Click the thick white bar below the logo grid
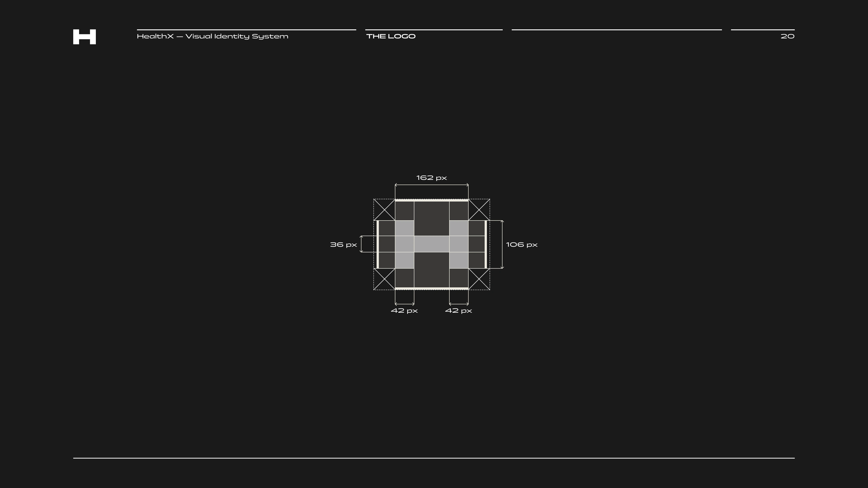Image resolution: width=868 pixels, height=488 pixels. point(431,288)
